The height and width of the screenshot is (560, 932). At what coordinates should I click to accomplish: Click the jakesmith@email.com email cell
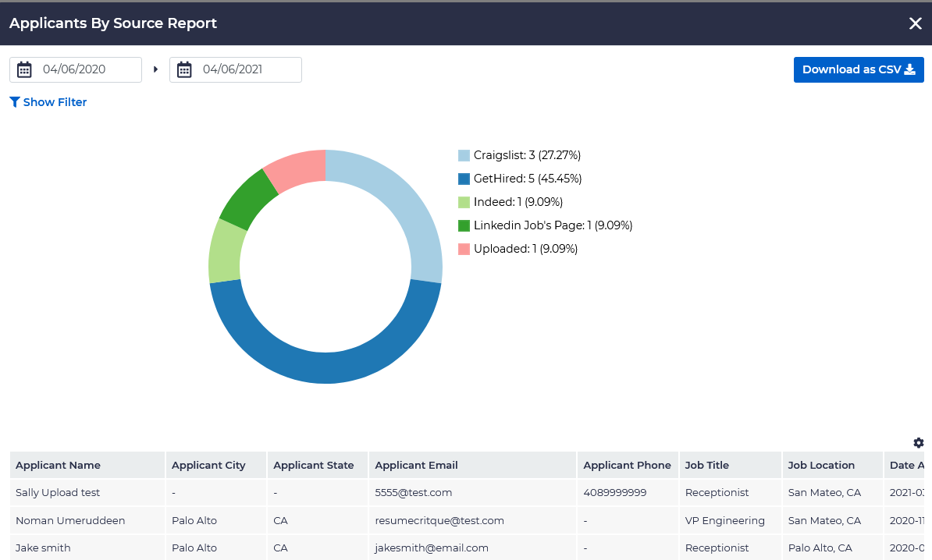(x=432, y=548)
